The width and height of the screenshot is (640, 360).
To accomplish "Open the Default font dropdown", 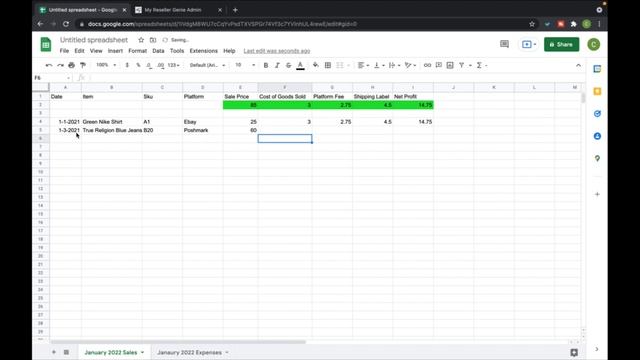I will click(207, 65).
